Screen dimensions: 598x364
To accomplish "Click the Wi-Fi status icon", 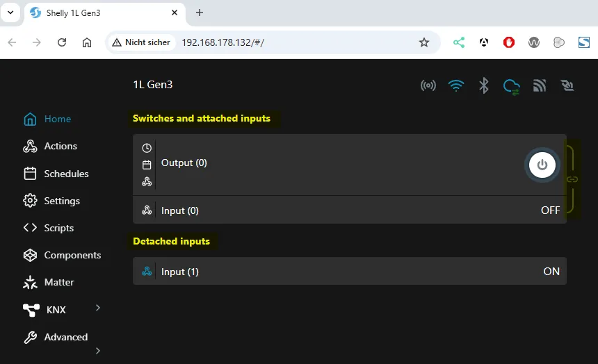I will click(456, 85).
